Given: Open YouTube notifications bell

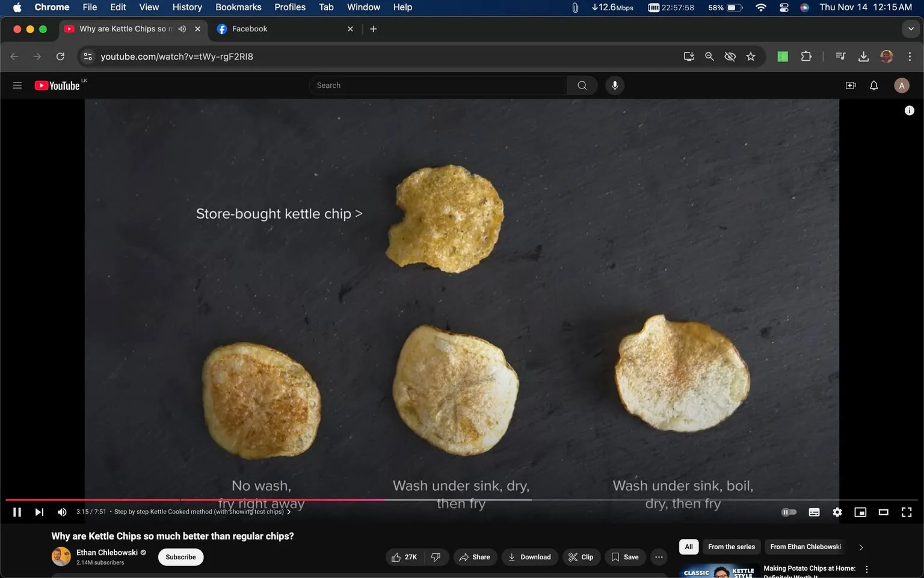Looking at the screenshot, I should tap(873, 85).
